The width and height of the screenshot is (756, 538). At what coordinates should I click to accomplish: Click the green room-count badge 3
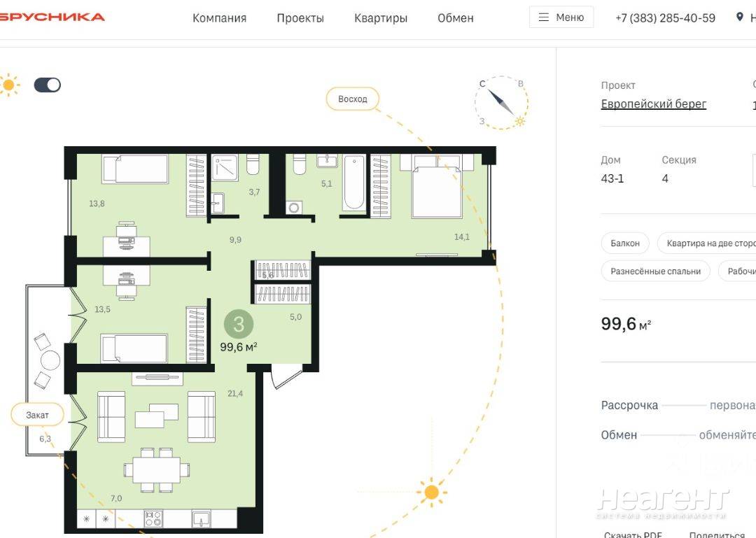239,324
